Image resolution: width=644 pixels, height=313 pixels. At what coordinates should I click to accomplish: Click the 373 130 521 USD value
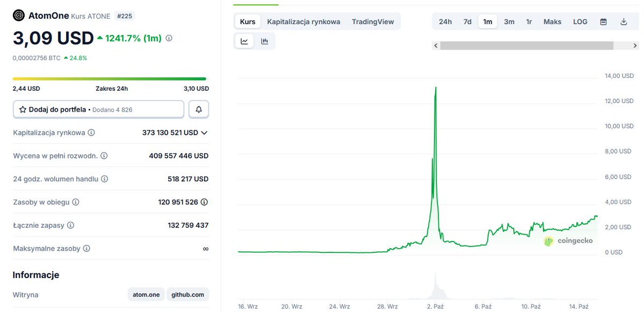[170, 133]
